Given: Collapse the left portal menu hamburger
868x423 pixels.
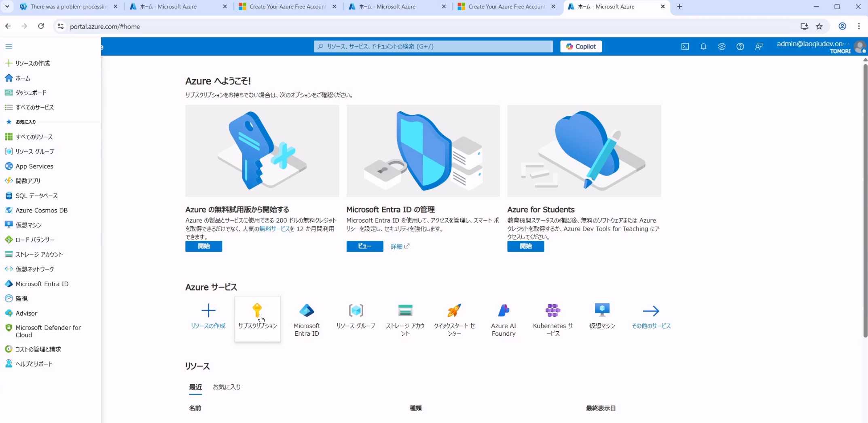Looking at the screenshot, I should pos(8,46).
